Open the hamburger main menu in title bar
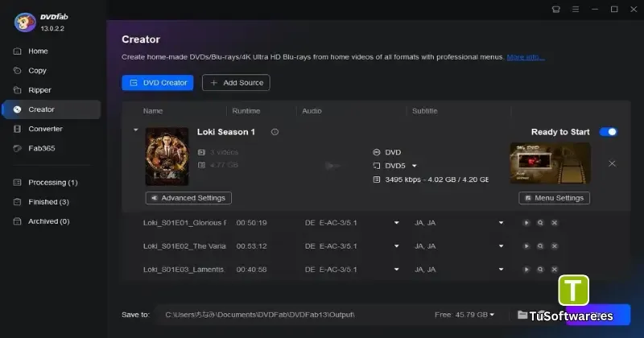The height and width of the screenshot is (338, 644). 576,9
